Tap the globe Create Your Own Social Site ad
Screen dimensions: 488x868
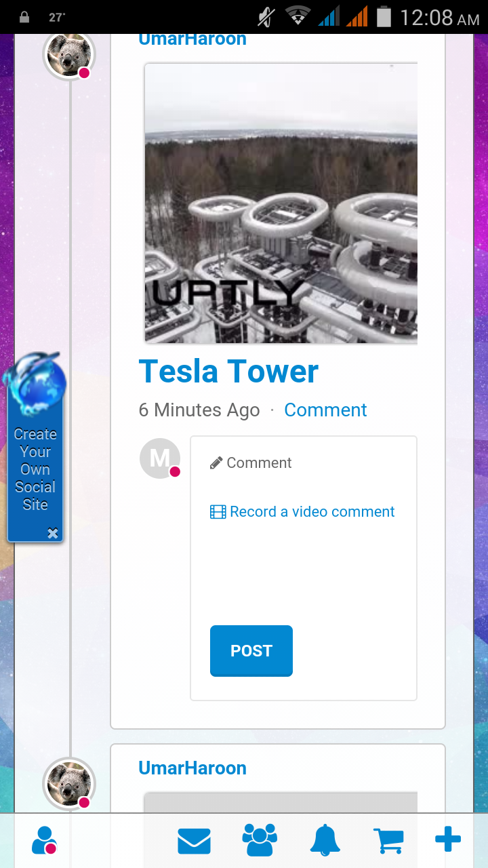[x=35, y=448]
